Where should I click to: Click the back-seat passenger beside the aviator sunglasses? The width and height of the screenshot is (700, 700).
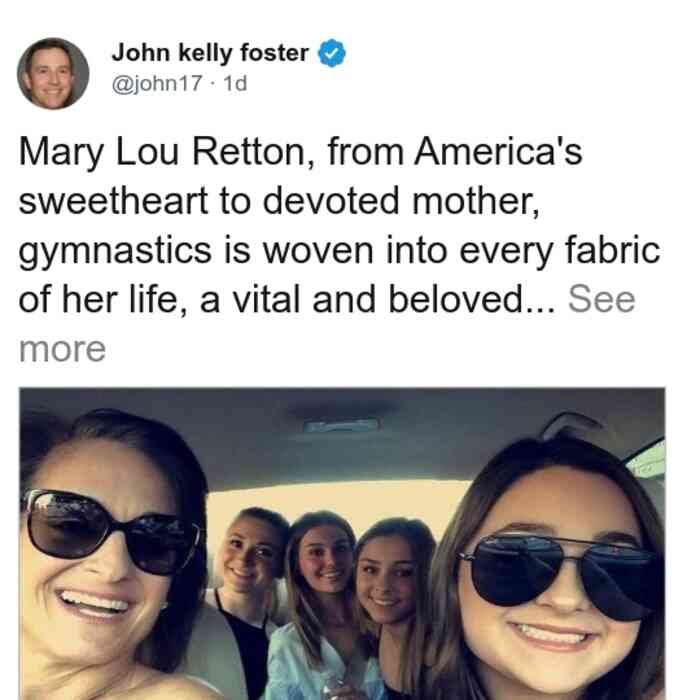(393, 598)
